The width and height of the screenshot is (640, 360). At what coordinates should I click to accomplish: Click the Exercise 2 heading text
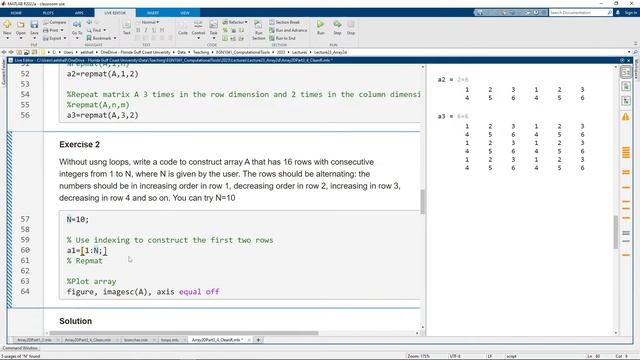point(80,144)
